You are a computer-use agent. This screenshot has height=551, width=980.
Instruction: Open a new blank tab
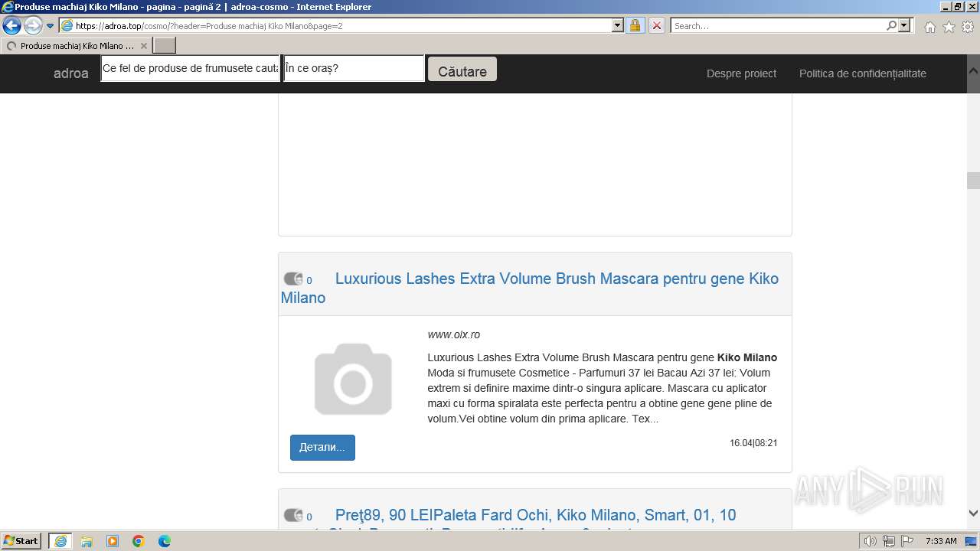tap(165, 46)
